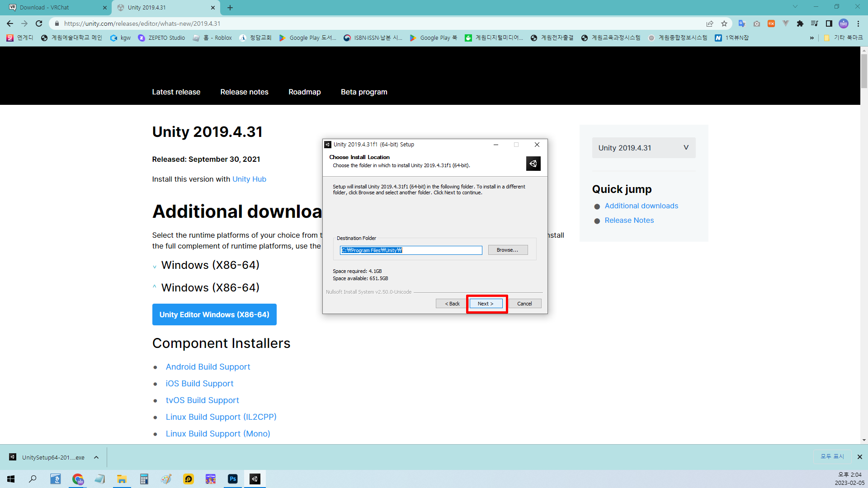Open Android Build Support link

pyautogui.click(x=208, y=367)
